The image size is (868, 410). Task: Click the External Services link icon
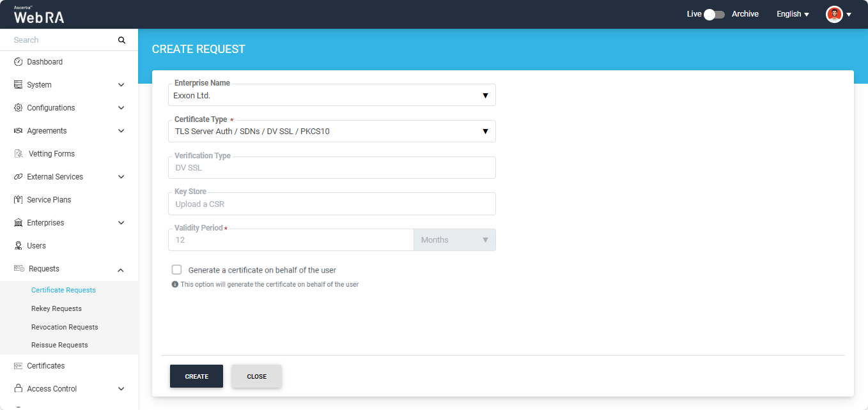point(18,177)
